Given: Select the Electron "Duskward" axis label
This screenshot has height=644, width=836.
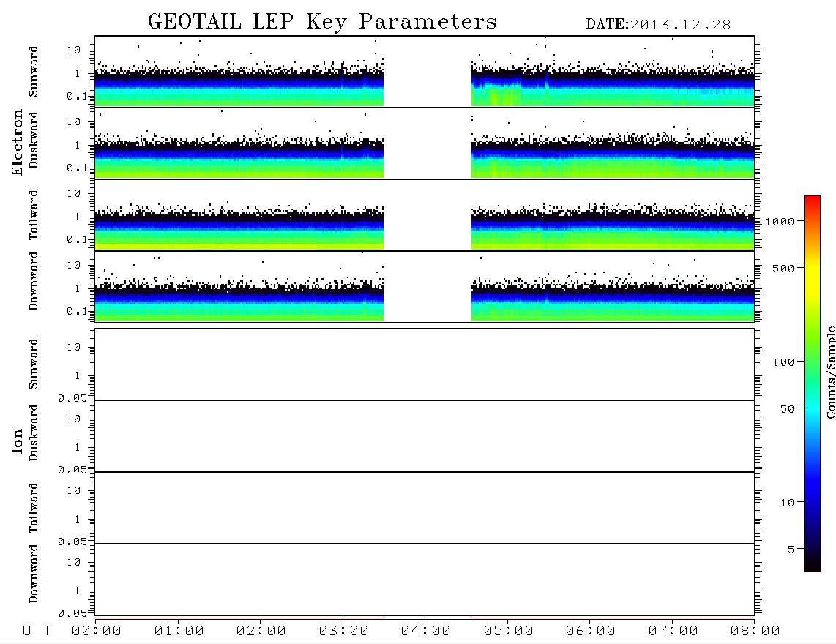Looking at the screenshot, I should point(34,141).
